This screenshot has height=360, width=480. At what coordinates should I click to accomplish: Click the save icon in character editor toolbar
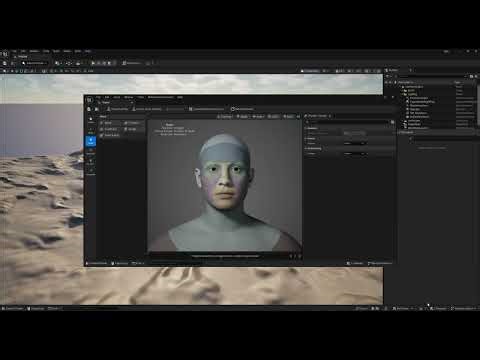pyautogui.click(x=89, y=109)
